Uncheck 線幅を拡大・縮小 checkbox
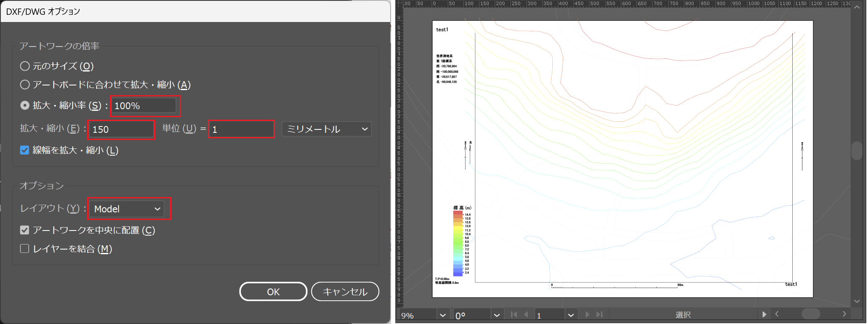This screenshot has height=324, width=868. [25, 150]
